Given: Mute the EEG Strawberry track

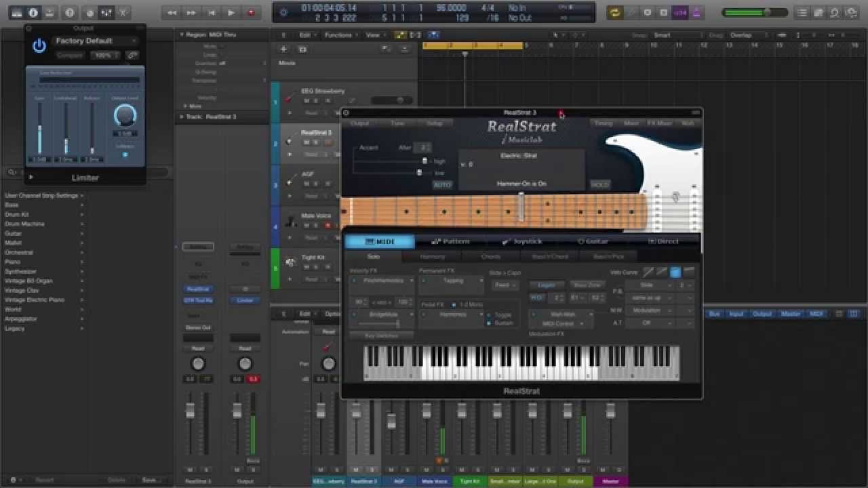Looking at the screenshot, I should tap(307, 100).
